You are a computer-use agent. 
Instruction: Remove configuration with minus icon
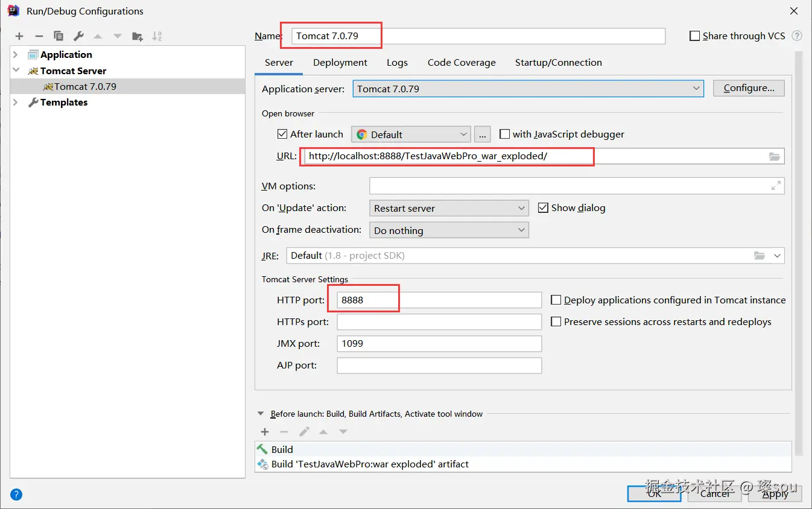pyautogui.click(x=39, y=36)
